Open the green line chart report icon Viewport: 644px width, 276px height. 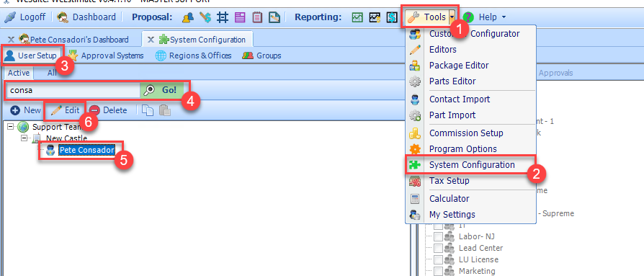[357, 17]
